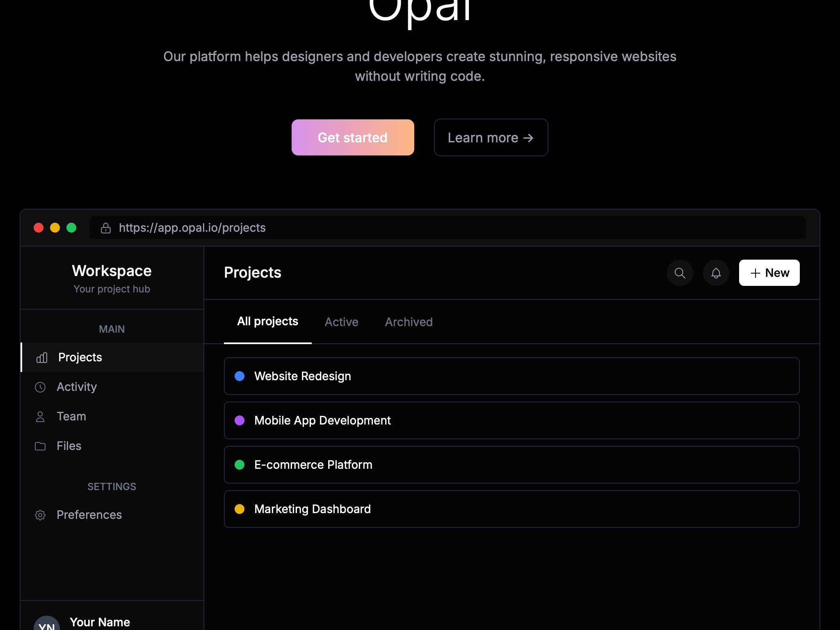Viewport: 840px width, 630px height.
Task: Open Files via the folder icon
Action: point(41,446)
